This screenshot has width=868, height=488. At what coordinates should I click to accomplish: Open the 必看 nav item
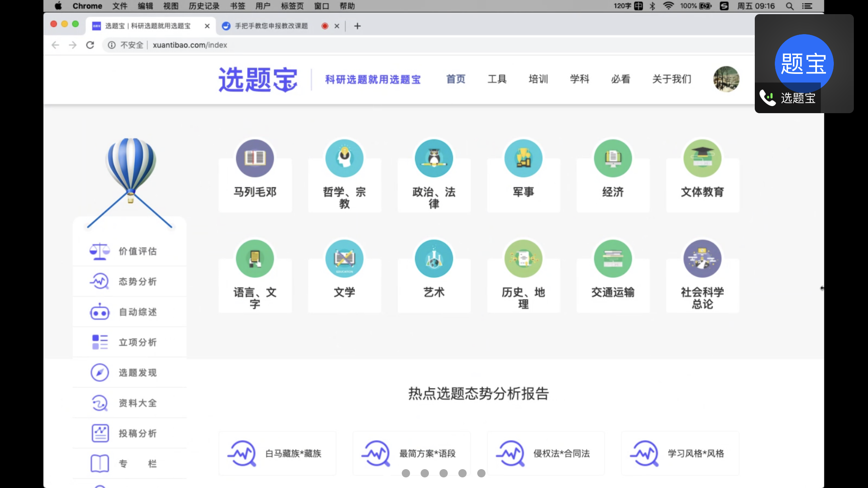point(621,79)
